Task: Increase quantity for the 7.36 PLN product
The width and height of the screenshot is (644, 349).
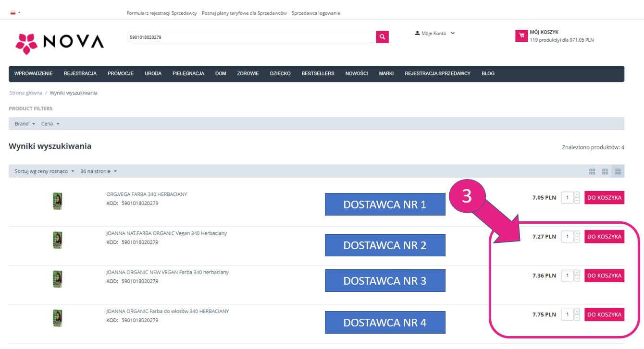Action: (x=577, y=273)
